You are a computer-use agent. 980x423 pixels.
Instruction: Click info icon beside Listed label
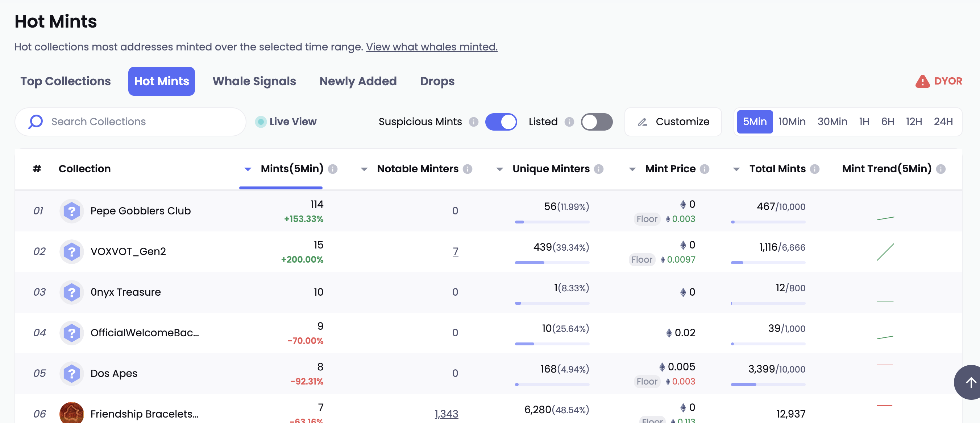[x=569, y=122]
